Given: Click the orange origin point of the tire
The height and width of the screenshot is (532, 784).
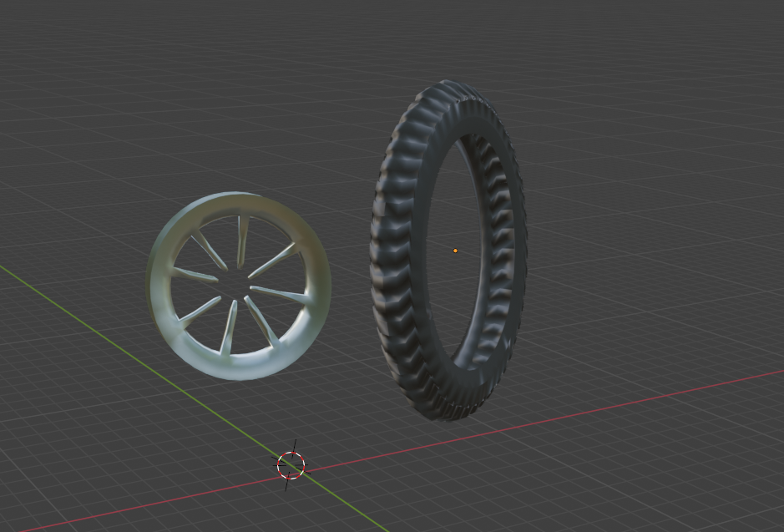Looking at the screenshot, I should pyautogui.click(x=455, y=249).
